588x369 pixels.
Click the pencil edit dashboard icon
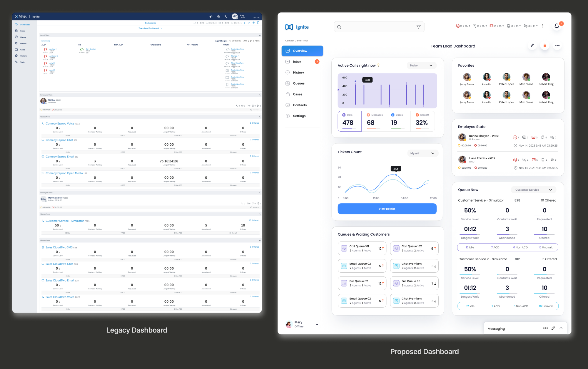532,45
